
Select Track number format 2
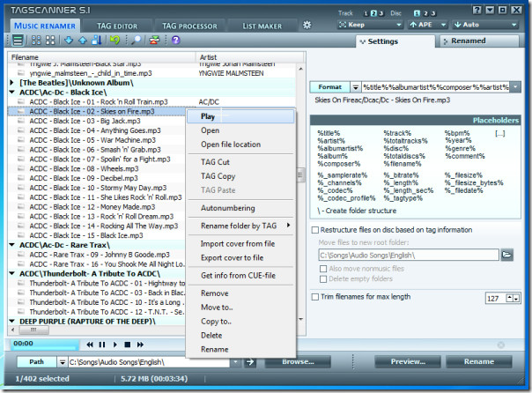373,13
